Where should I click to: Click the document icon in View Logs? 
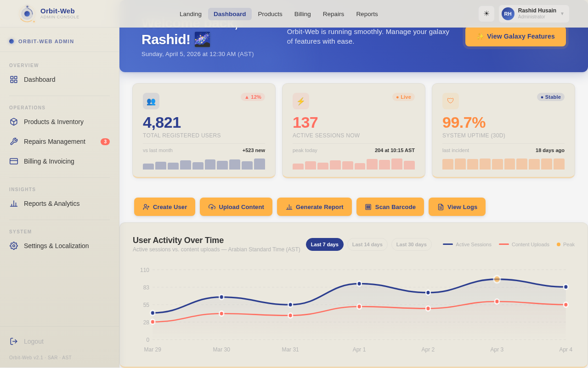coord(441,207)
